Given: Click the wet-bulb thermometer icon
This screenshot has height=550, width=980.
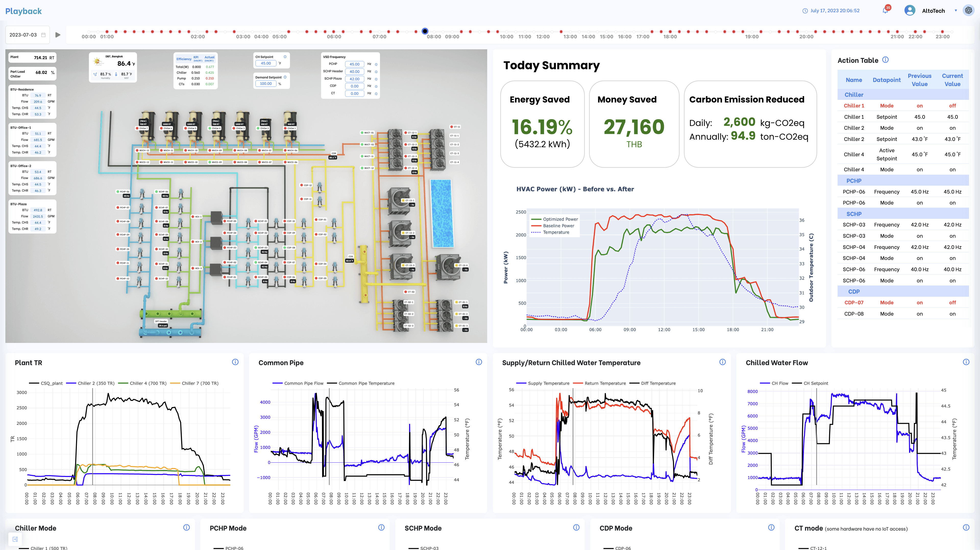Looking at the screenshot, I should coord(116,74).
